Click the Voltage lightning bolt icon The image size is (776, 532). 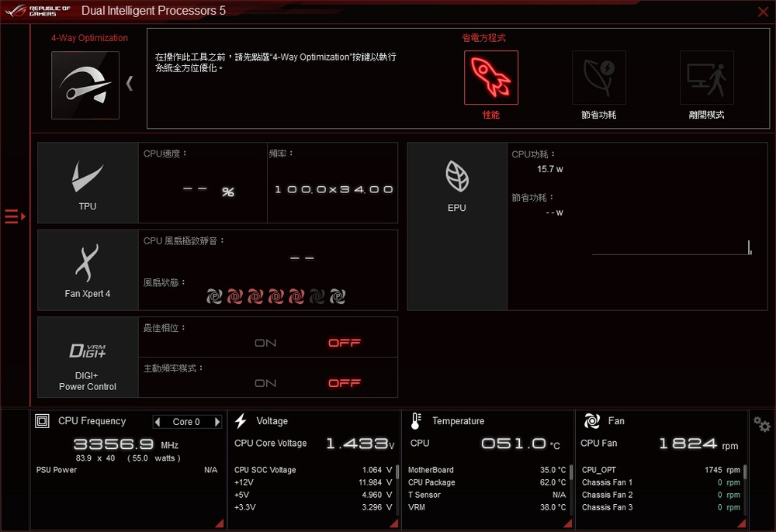pyautogui.click(x=241, y=421)
